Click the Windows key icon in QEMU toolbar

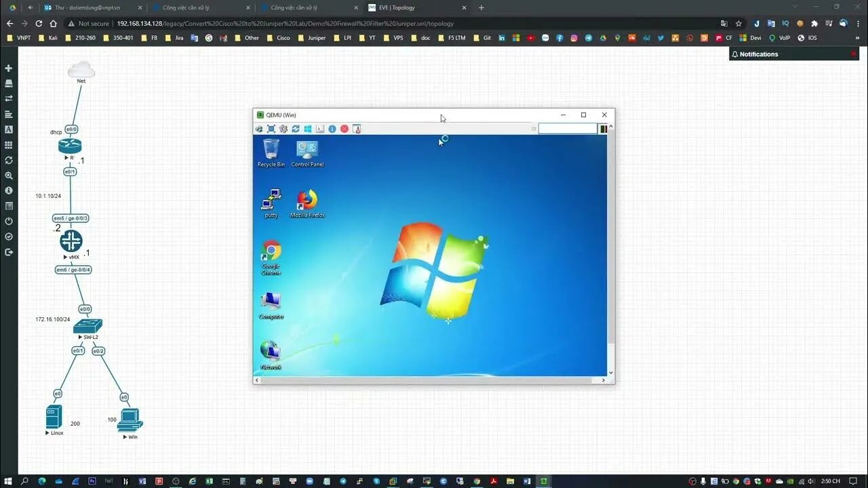(308, 129)
